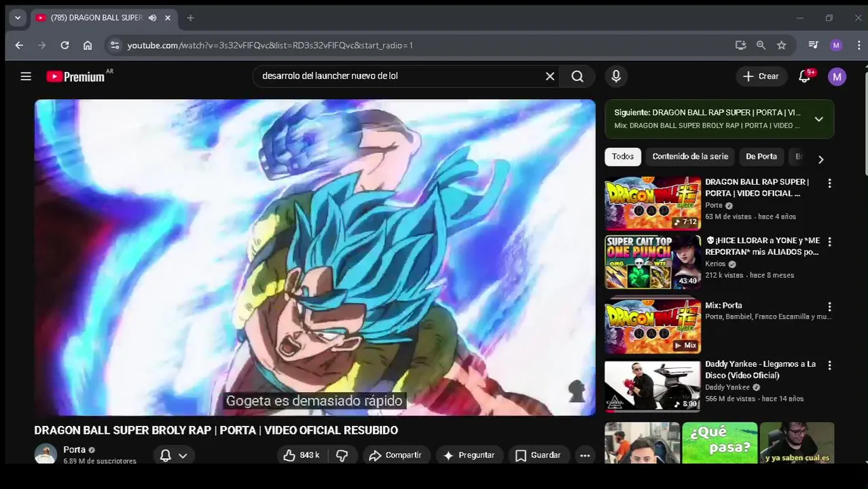Open the Daddy Yankee video thumbnail
868x489 pixels.
pyautogui.click(x=653, y=385)
